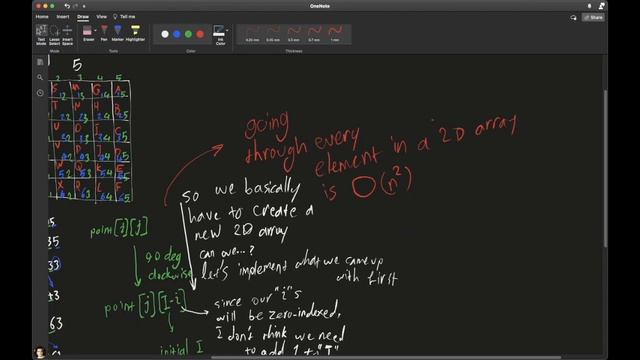640x360 pixels.
Task: Open the account profile icon
Action: [602, 6]
